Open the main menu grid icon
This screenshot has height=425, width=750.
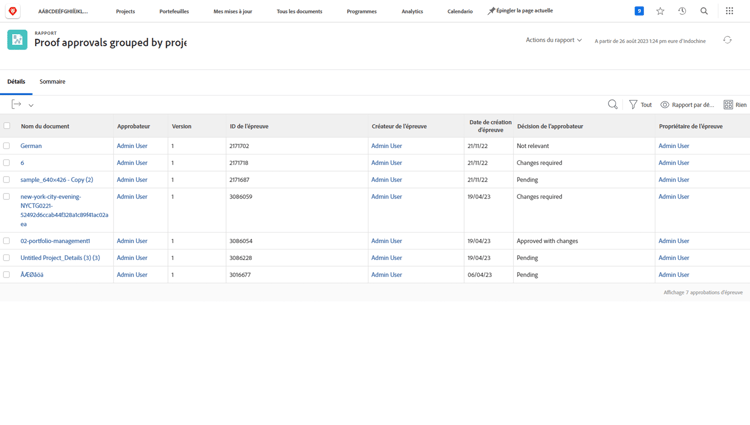tap(729, 11)
